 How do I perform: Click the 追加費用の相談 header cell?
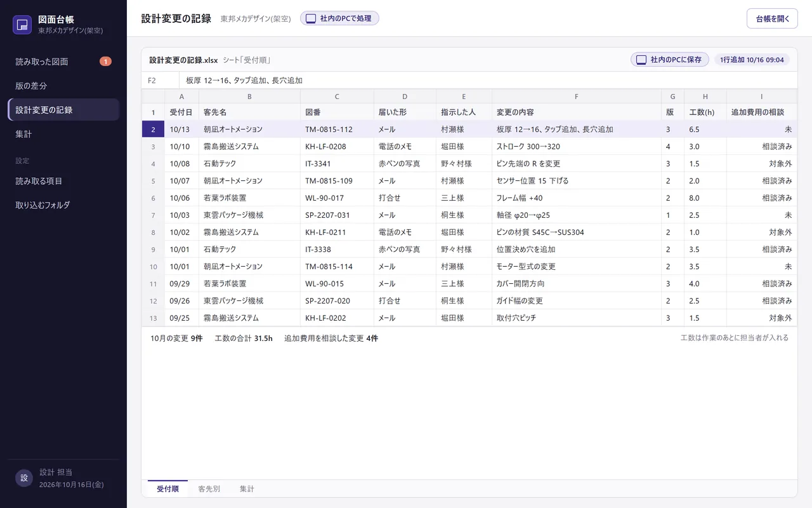coord(762,112)
